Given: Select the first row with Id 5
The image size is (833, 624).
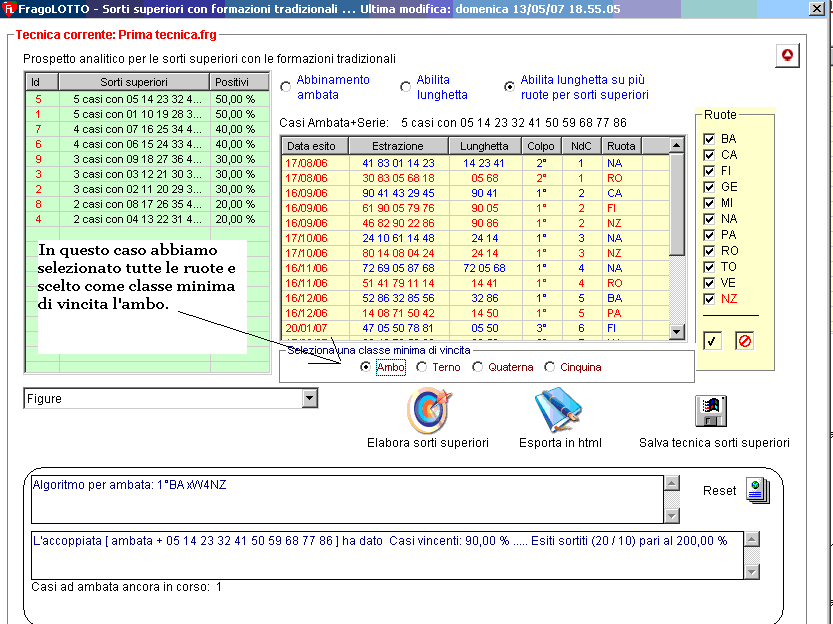Looking at the screenshot, I should click(134, 100).
